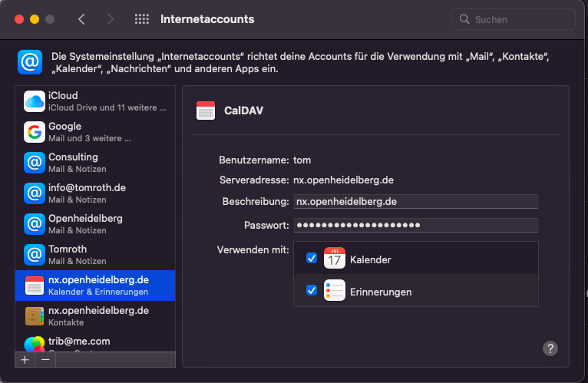The image size is (588, 383).
Task: Click the Erinnerungen label in Verwenden mit
Action: 381,292
